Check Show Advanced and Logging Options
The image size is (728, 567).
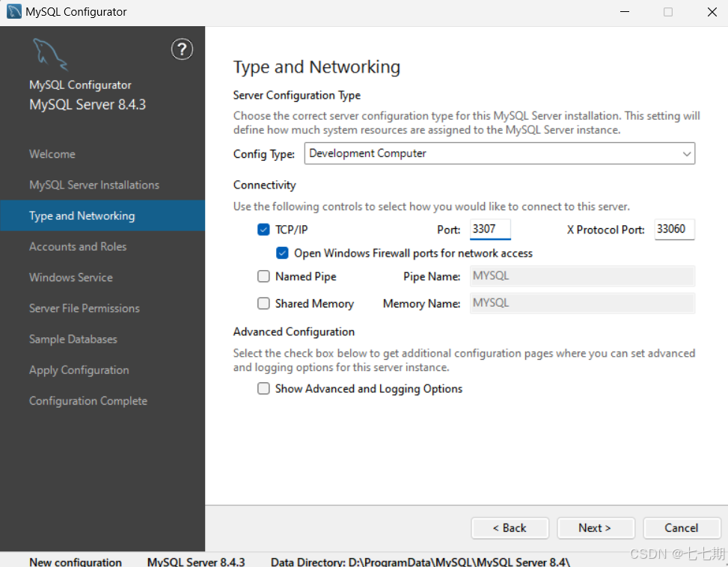pos(263,388)
